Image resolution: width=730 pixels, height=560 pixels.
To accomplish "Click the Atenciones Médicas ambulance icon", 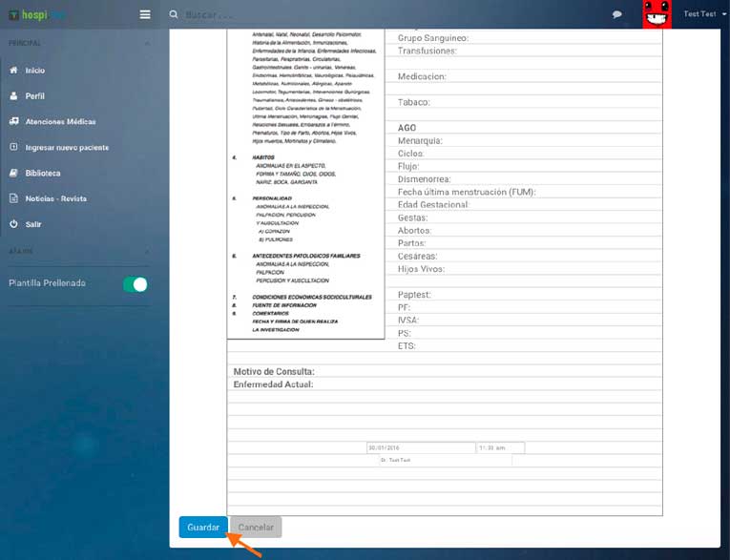I will 13,122.
